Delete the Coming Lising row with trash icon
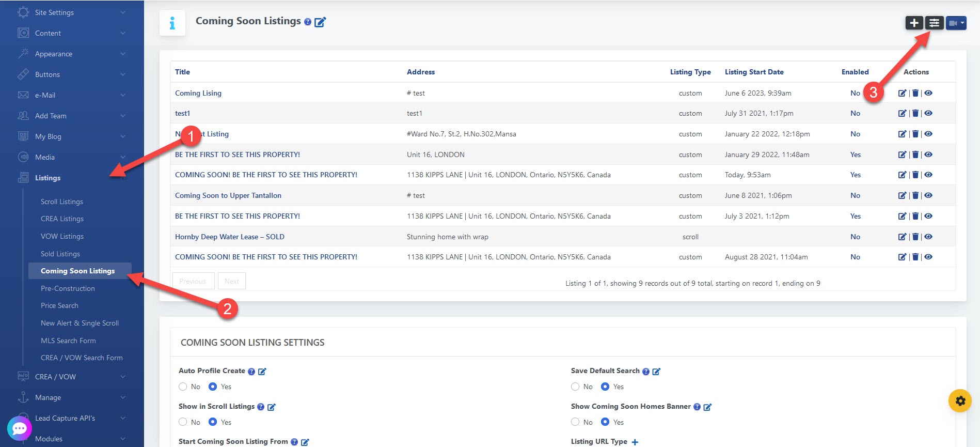Viewport: 980px width, 447px height. (x=915, y=93)
